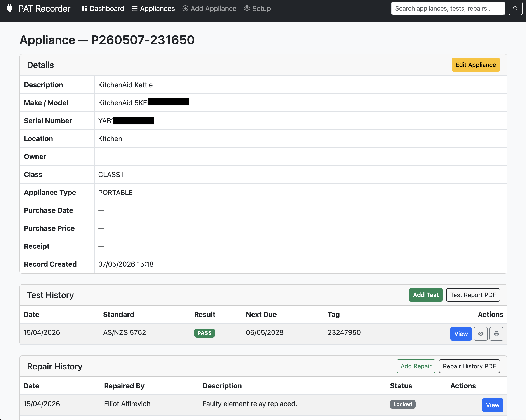
Task: Click the magnifier search button
Action: [515, 8]
